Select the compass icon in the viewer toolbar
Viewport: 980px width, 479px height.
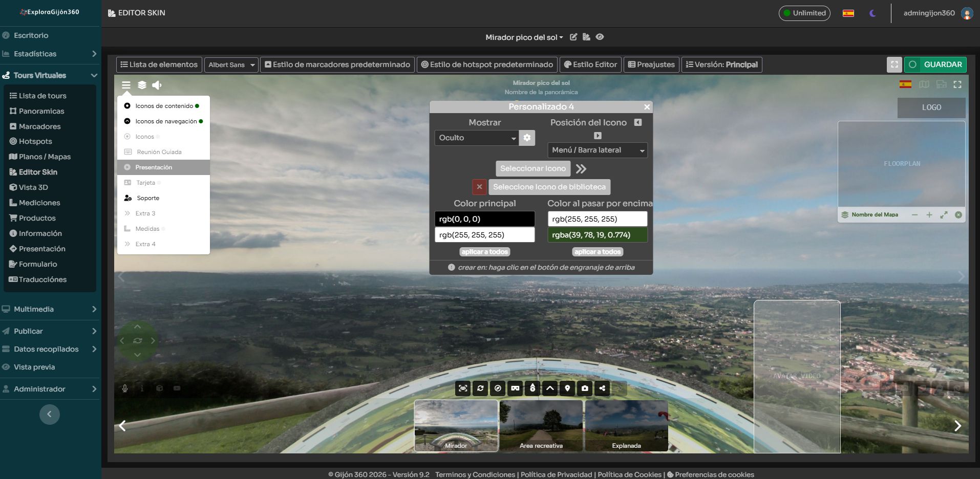(x=497, y=388)
